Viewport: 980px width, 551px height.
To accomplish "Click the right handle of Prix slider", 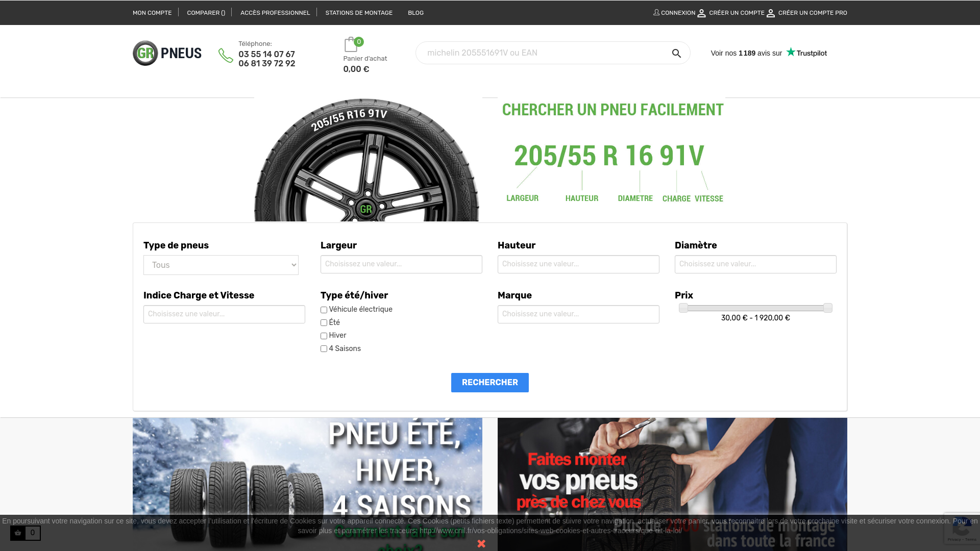I will tap(827, 308).
